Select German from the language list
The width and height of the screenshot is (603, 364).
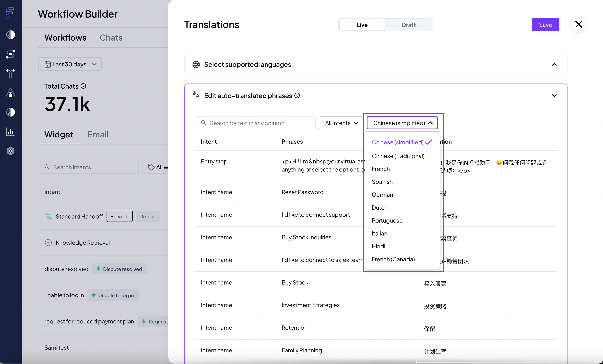[382, 195]
